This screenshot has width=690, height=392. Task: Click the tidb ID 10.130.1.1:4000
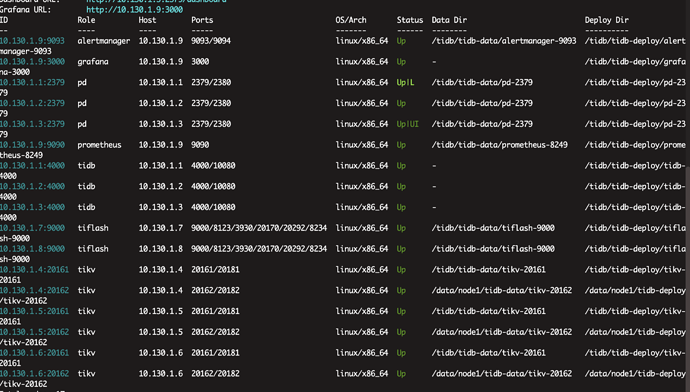[32, 165]
